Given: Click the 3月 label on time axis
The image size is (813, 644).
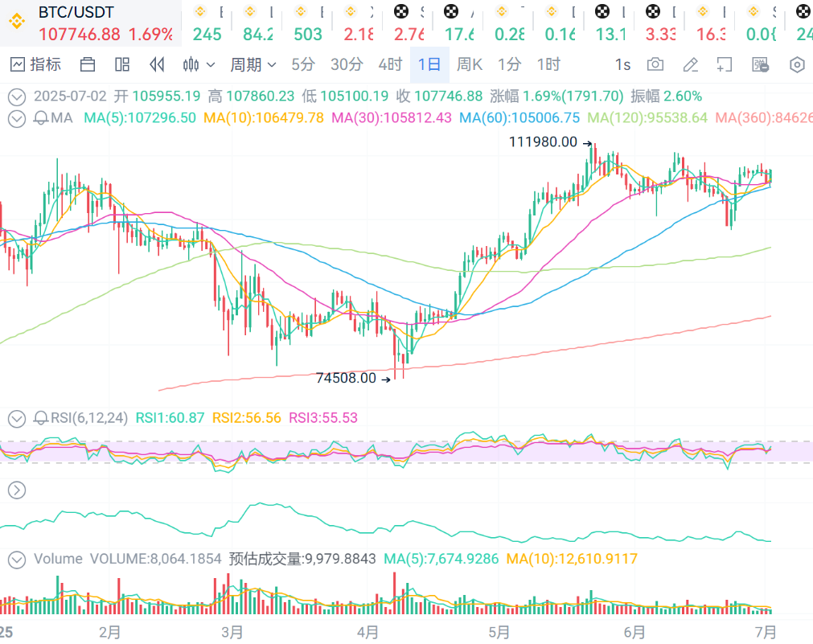Looking at the screenshot, I should [232, 632].
